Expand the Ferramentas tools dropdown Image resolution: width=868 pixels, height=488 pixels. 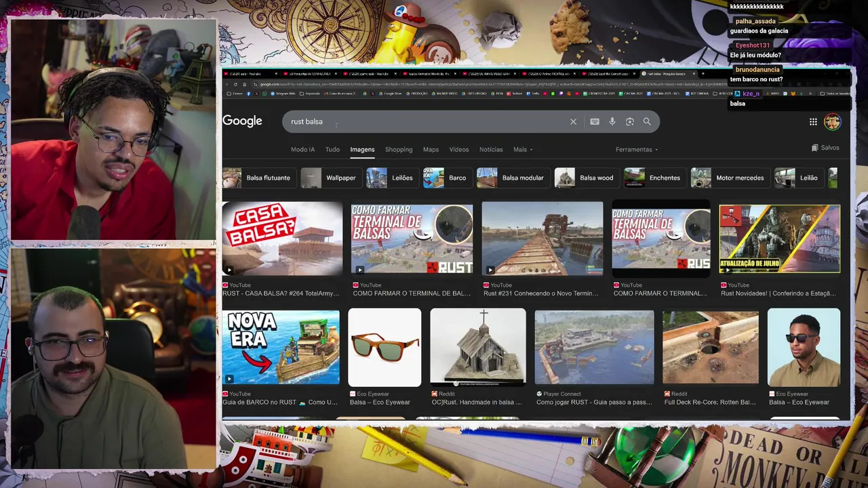[637, 150]
